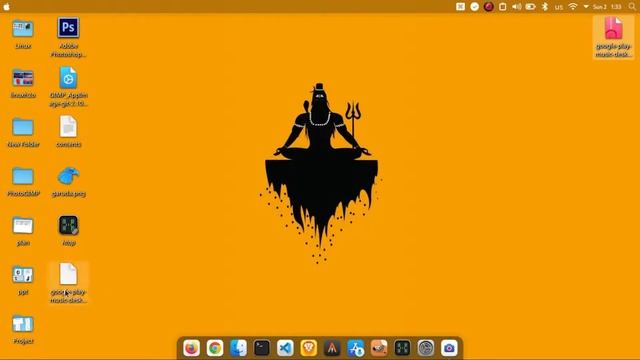The image size is (640, 360).
Task: Launch Visual Studio Code from the dock
Action: [x=285, y=348]
